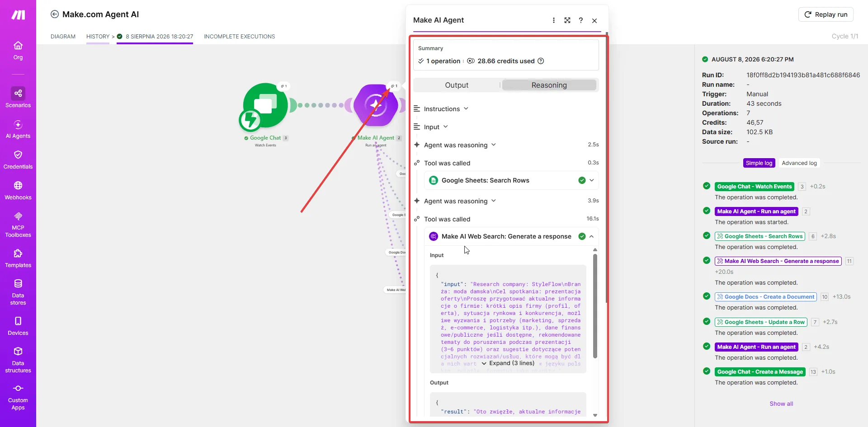Select the Google Chat module node
The height and width of the screenshot is (427, 868).
point(265,105)
